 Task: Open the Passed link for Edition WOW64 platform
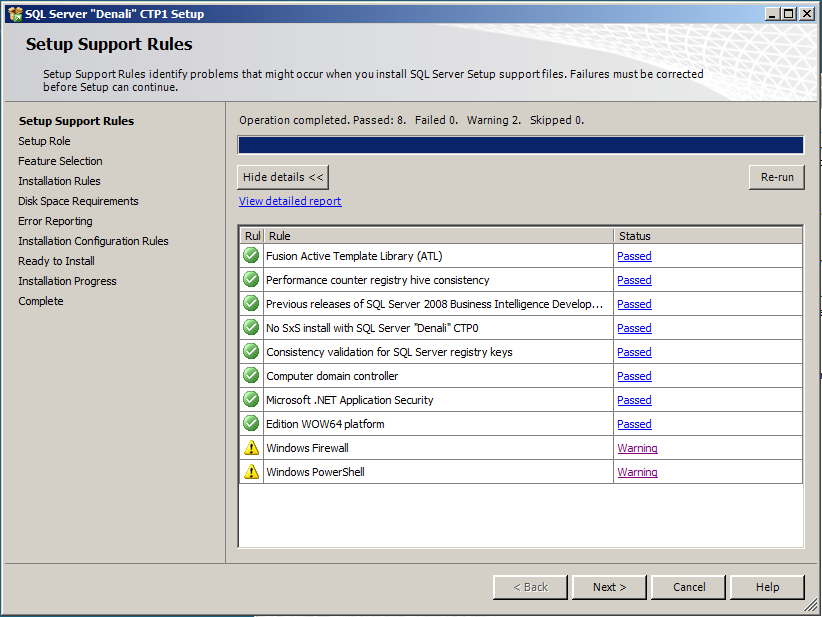coord(633,424)
